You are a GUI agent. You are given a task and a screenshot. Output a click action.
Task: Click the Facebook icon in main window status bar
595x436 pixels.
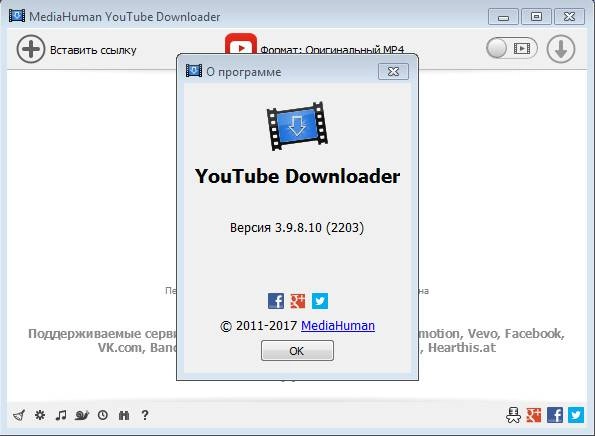[x=555, y=415]
